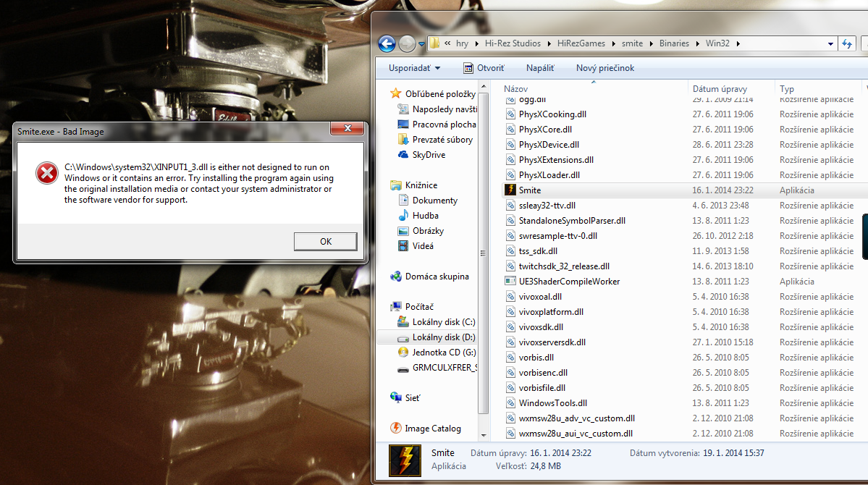The image size is (868, 485).
Task: Click the Back navigation arrow in Explorer
Action: (x=387, y=43)
